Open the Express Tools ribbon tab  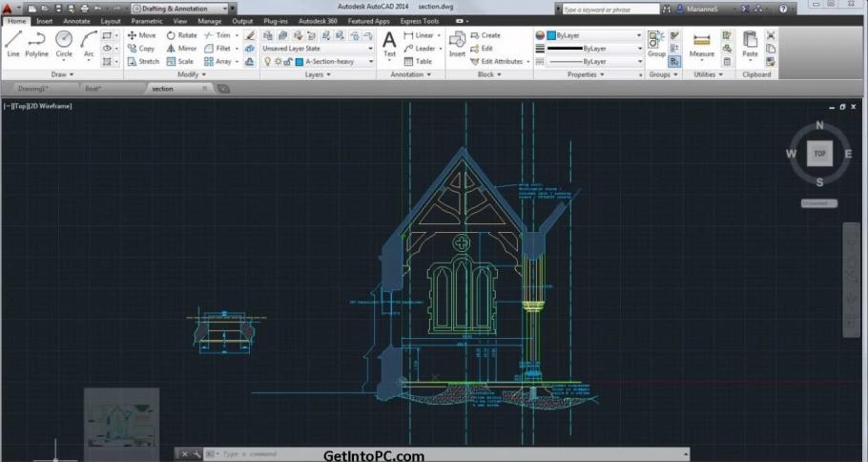pyautogui.click(x=419, y=21)
